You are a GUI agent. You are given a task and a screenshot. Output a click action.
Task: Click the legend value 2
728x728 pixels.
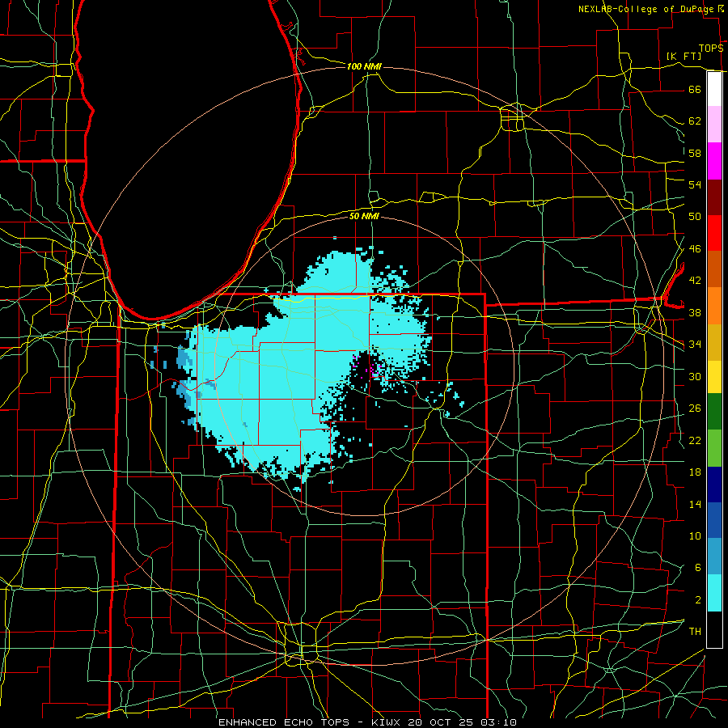(x=698, y=600)
